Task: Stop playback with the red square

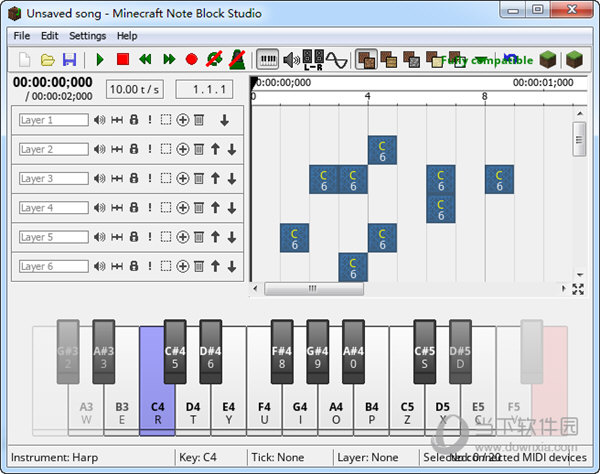Action: tap(123, 59)
